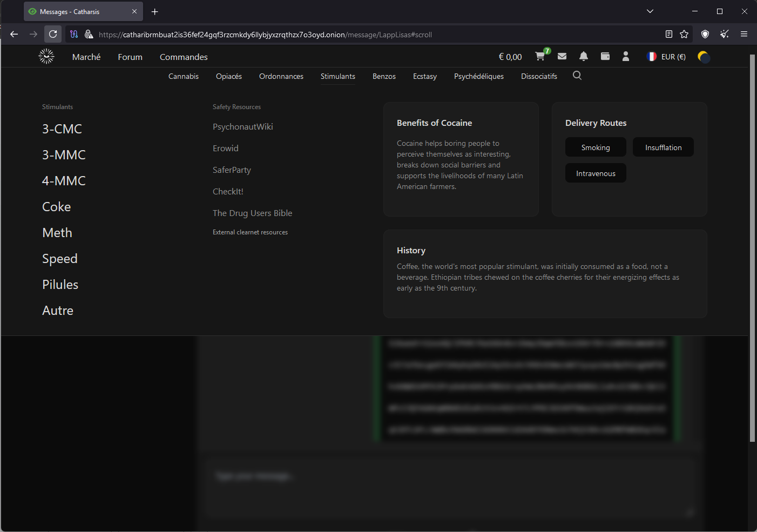Screen dimensions: 757x532
Task: Click the user profile icon
Action: click(x=626, y=56)
